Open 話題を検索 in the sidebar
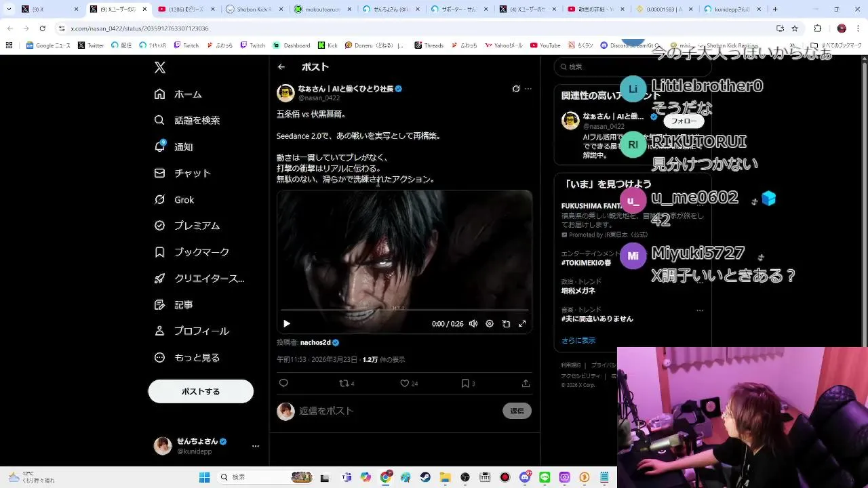Viewport: 868px width, 488px height. [x=187, y=120]
